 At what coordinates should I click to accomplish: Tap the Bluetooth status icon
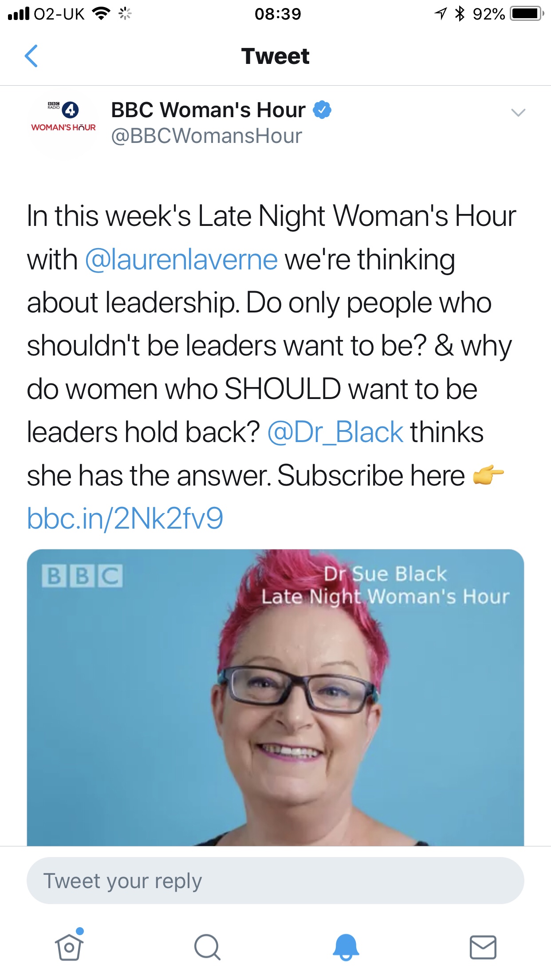pos(460,13)
